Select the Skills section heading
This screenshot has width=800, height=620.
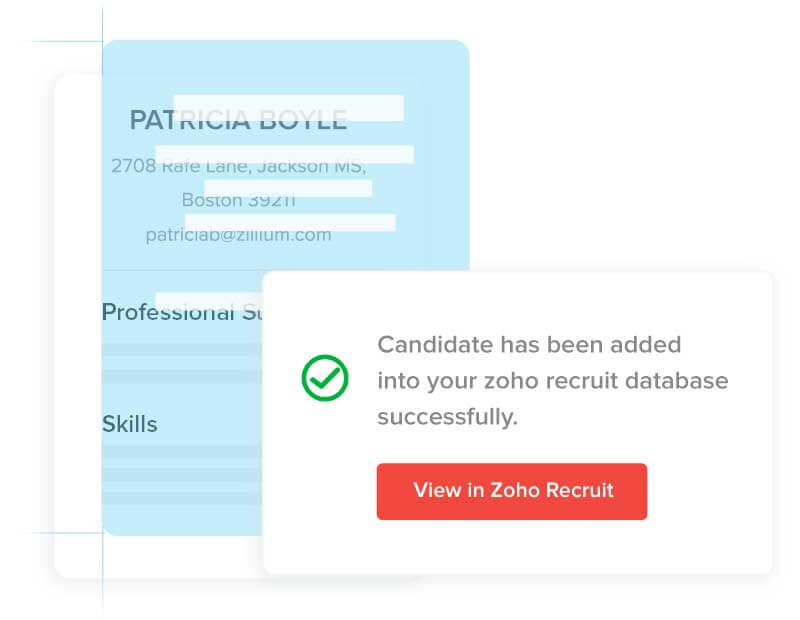tap(130, 423)
